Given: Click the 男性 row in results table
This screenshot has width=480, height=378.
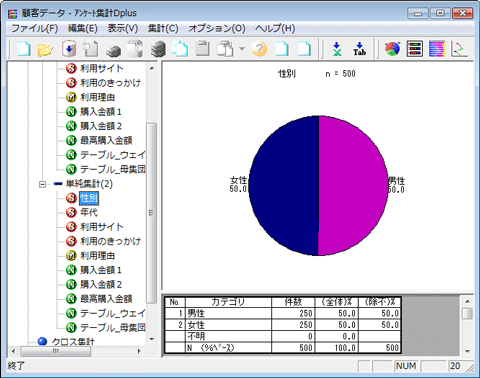Looking at the screenshot, I should pyautogui.click(x=283, y=313).
